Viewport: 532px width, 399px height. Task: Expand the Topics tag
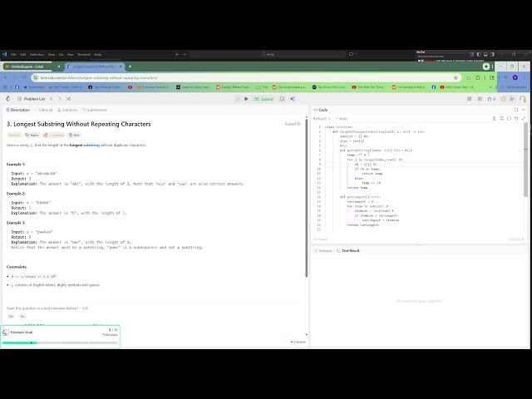[x=32, y=135]
